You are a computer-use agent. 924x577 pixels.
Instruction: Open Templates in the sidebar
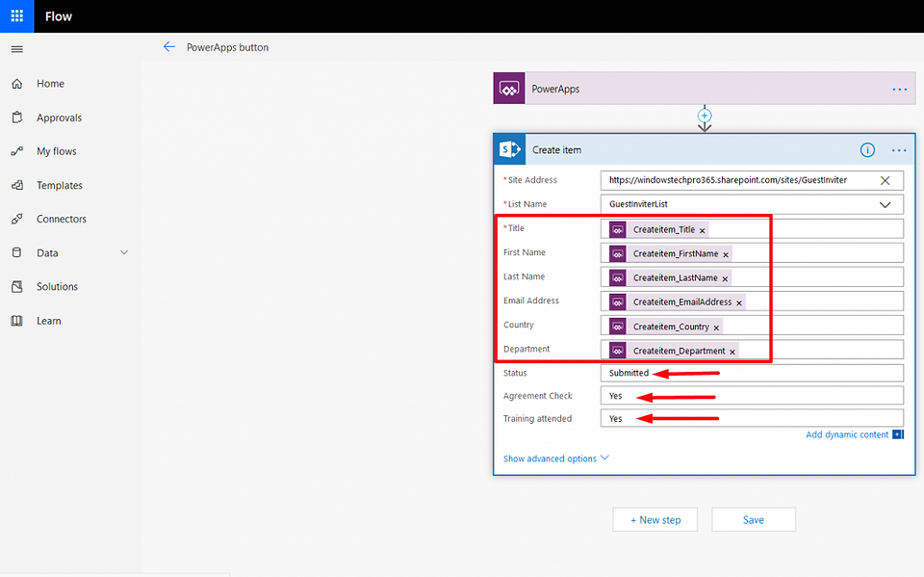click(59, 185)
